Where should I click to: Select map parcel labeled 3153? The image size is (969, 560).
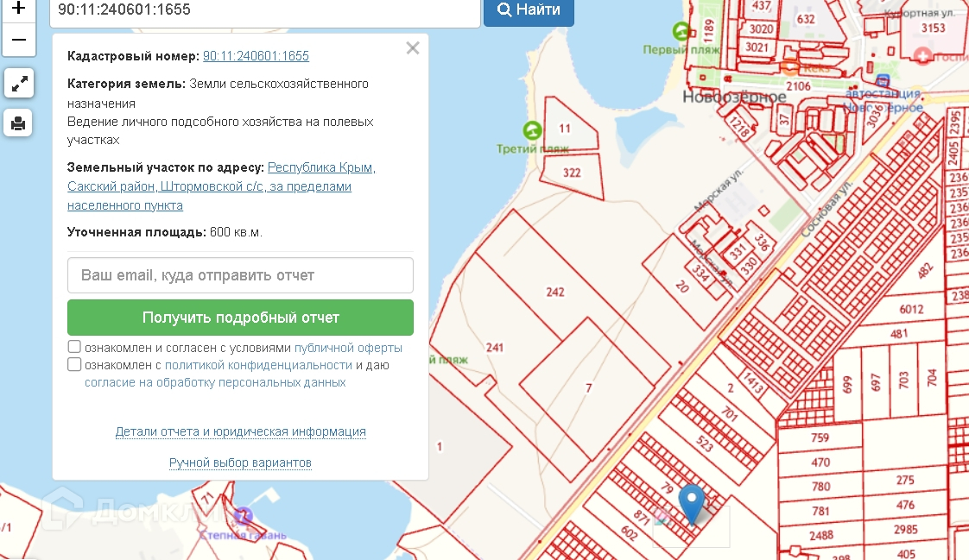click(x=933, y=28)
